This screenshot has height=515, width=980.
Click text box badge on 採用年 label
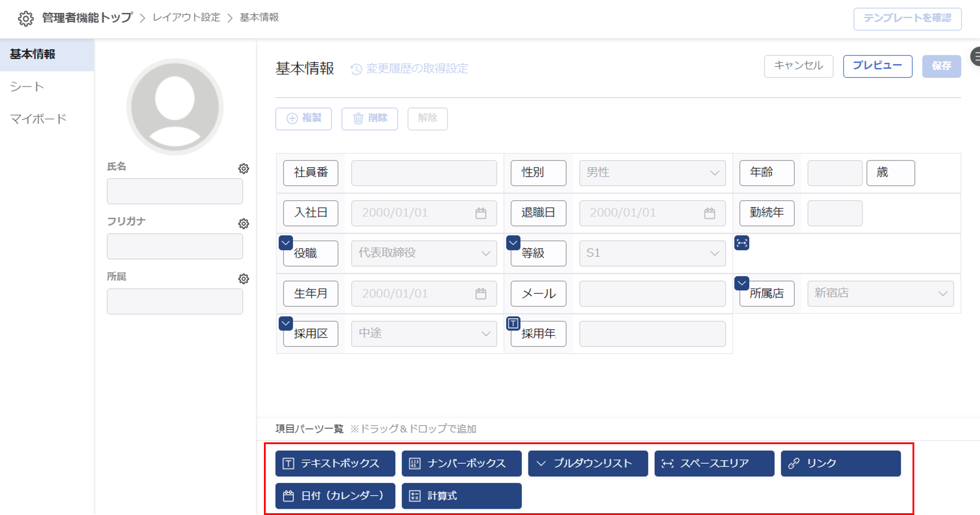[513, 323]
